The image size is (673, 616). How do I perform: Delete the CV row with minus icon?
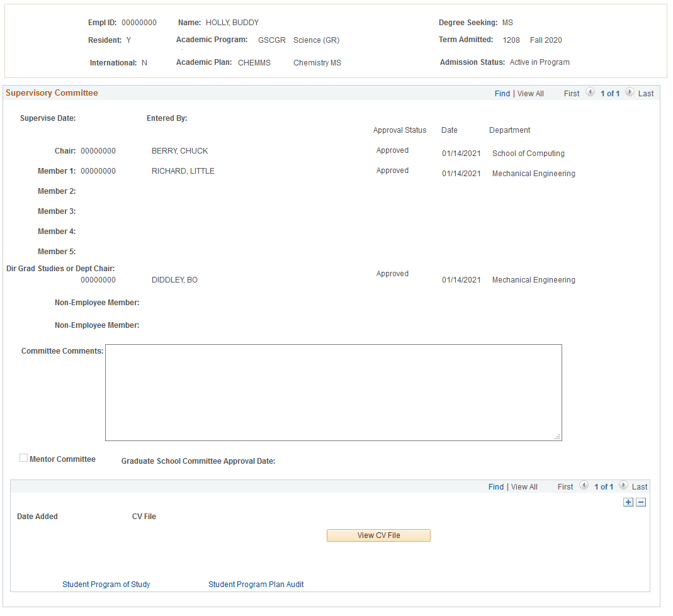(641, 502)
